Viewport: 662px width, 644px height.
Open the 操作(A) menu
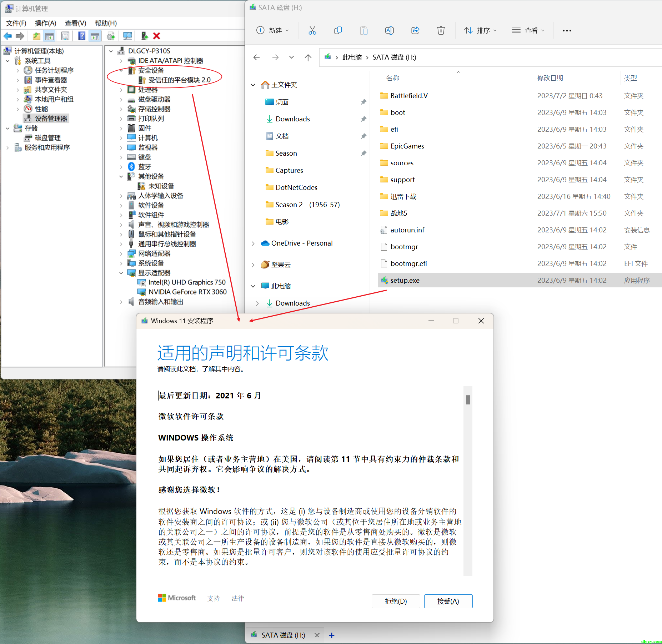pyautogui.click(x=45, y=23)
